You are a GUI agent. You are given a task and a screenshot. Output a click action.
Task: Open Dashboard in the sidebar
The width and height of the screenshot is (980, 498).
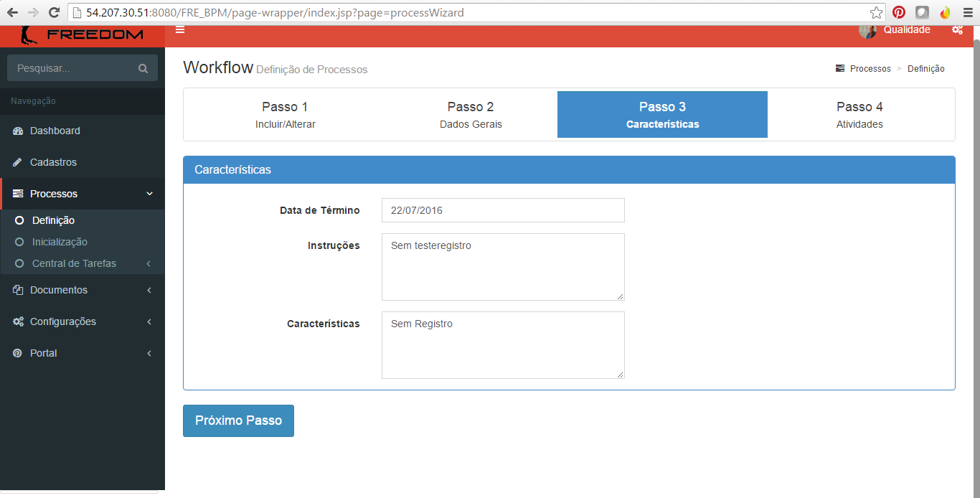tap(83, 131)
